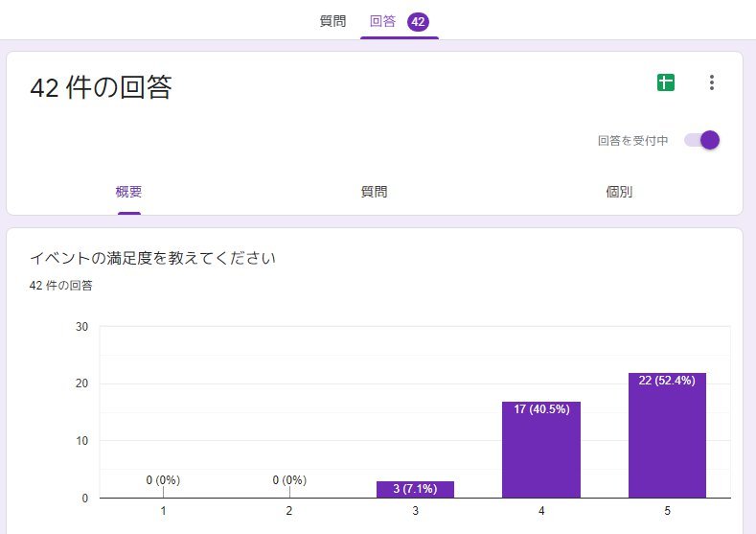Click the bar labeled 17 (40.5%)
This screenshot has height=534, width=756.
(541, 450)
